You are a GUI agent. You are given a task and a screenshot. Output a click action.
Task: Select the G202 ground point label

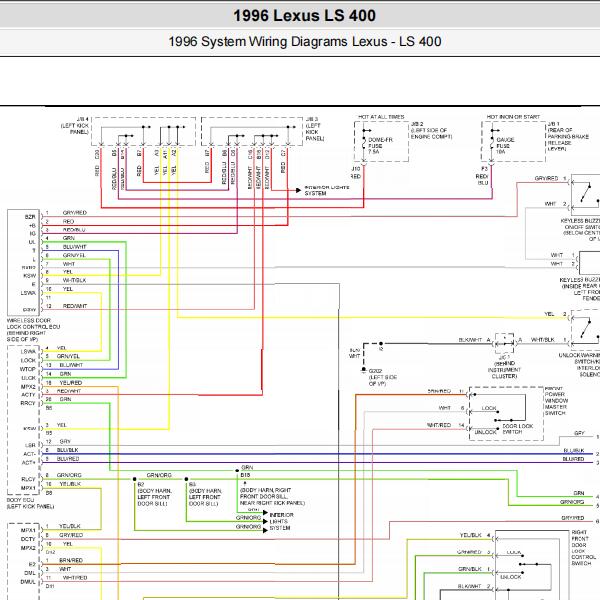pyautogui.click(x=383, y=377)
